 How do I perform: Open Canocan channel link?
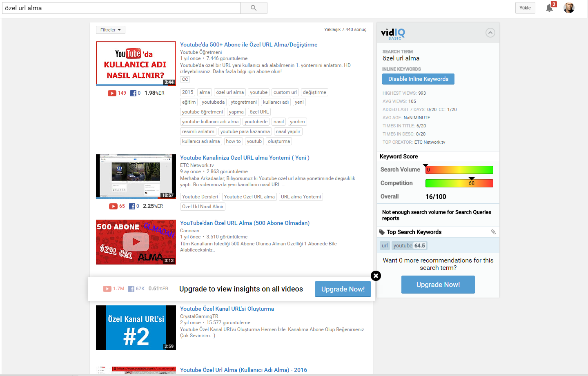189,231
